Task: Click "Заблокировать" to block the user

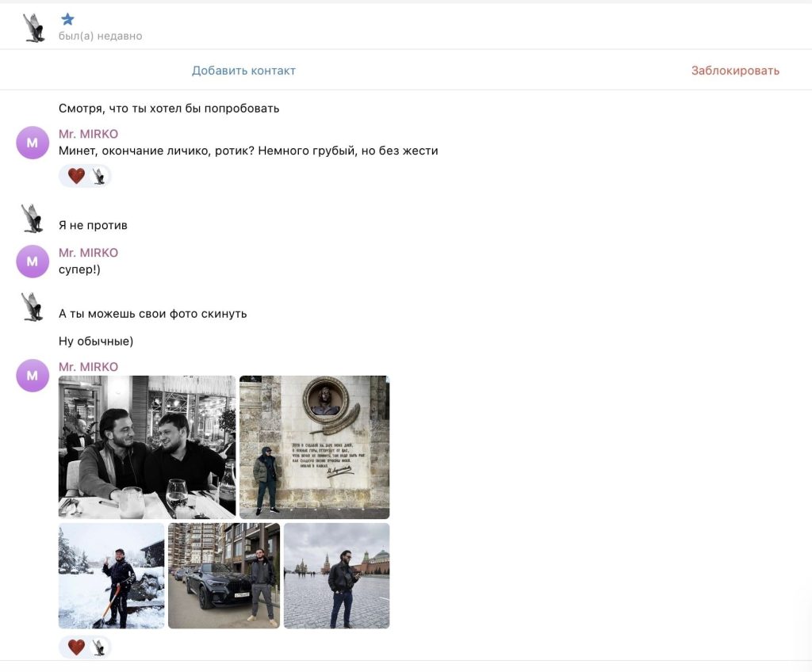Action: [x=734, y=71]
